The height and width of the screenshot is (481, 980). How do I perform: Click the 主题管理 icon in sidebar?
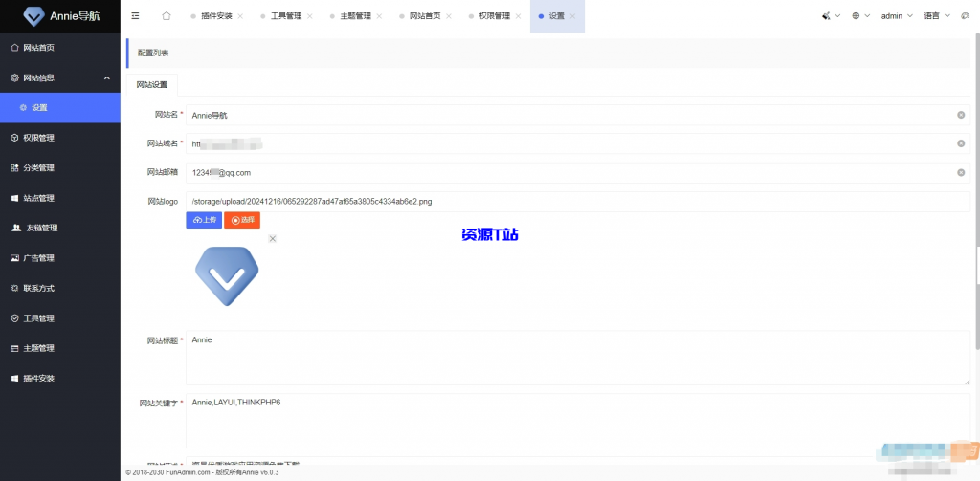point(15,348)
